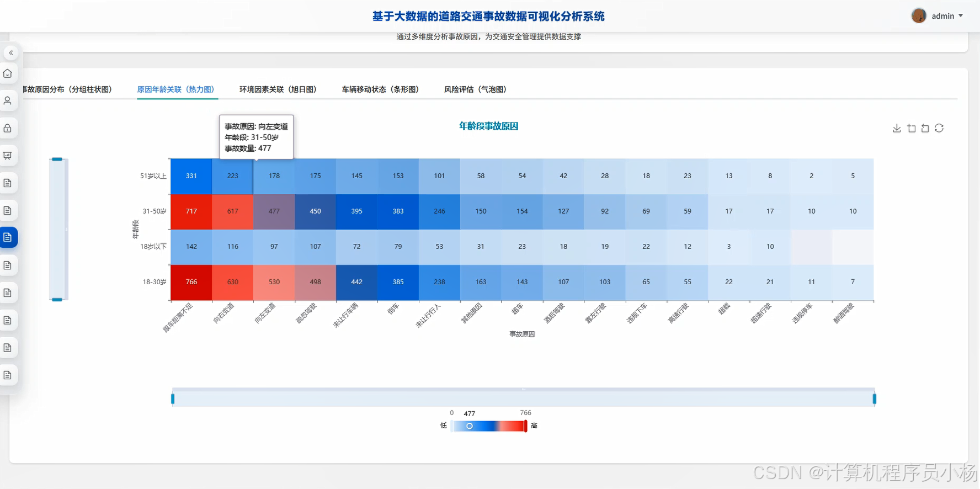The height and width of the screenshot is (489, 980).
Task: Click the 低 label on color legend
Action: [443, 426]
